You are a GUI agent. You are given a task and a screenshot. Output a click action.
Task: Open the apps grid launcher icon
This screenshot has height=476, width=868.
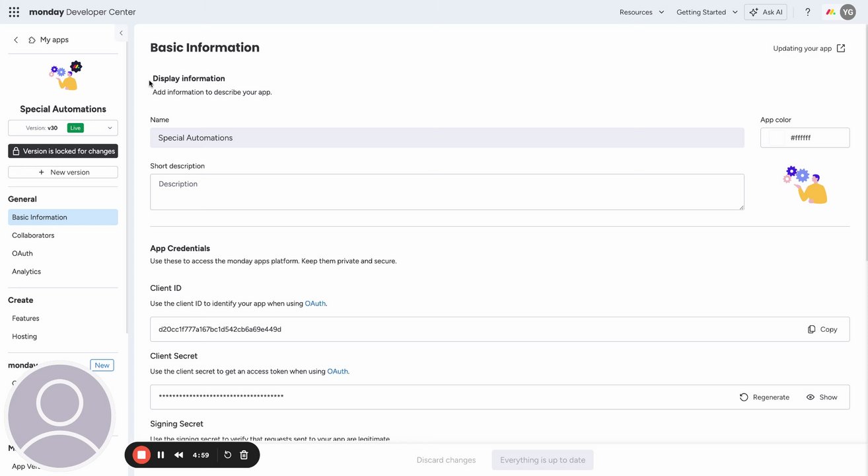(14, 12)
